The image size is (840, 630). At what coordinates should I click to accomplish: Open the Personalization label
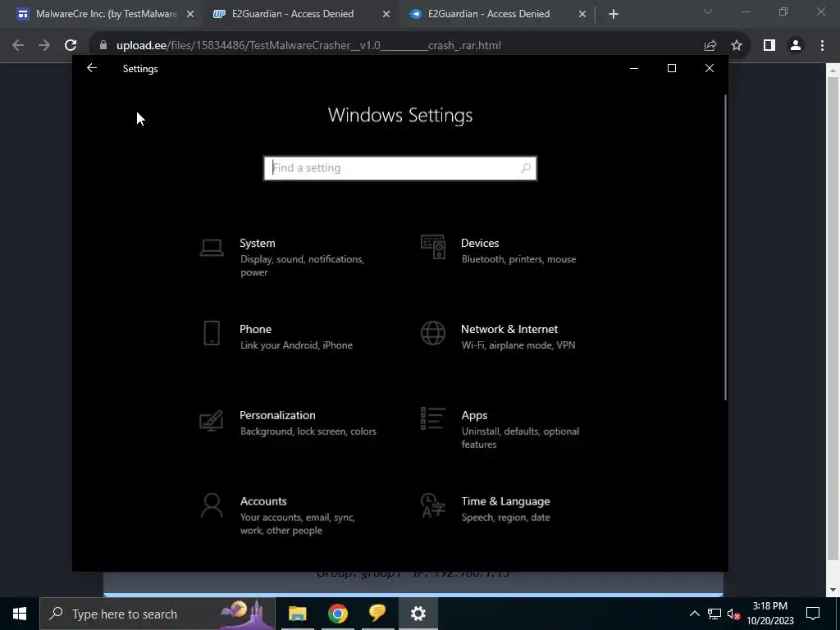pyautogui.click(x=277, y=415)
